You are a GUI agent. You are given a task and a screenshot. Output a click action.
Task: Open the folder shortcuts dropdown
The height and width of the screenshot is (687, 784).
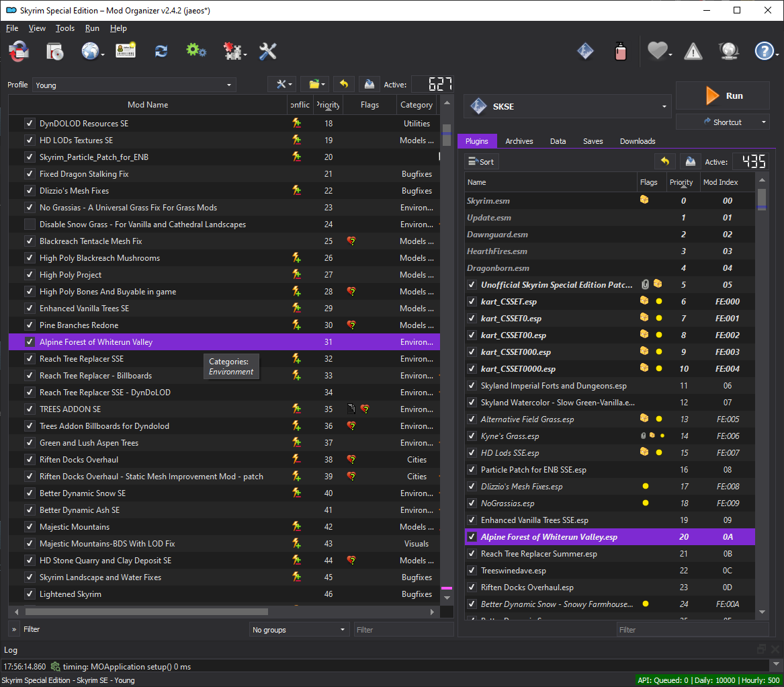click(316, 84)
